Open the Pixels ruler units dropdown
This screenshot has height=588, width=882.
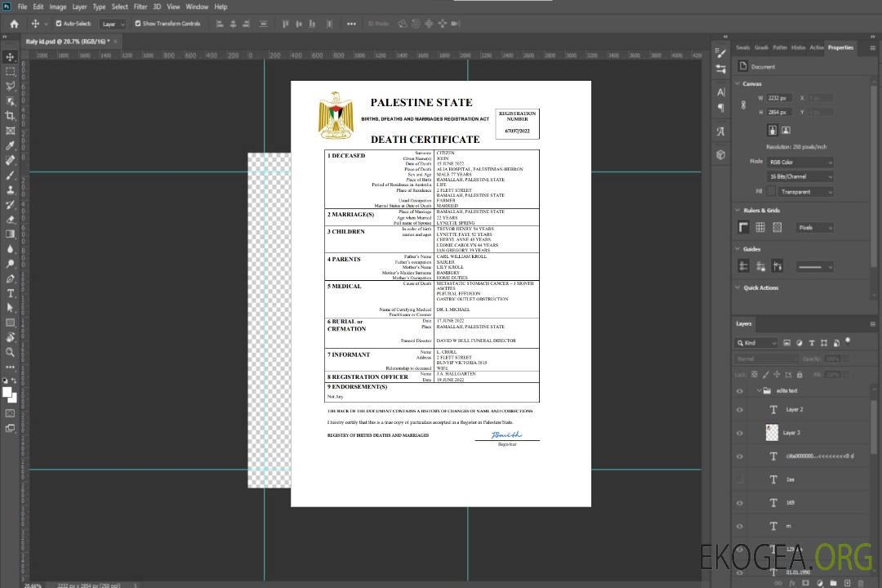(815, 227)
